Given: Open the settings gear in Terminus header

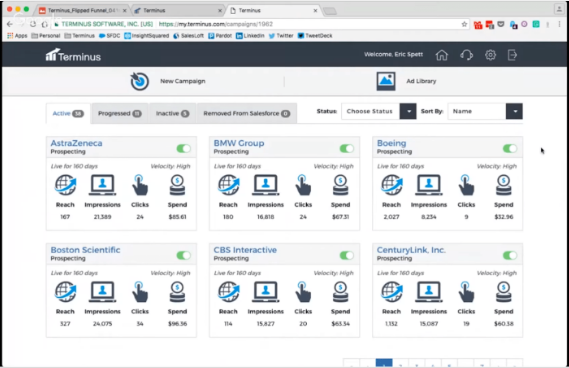Looking at the screenshot, I should point(490,55).
